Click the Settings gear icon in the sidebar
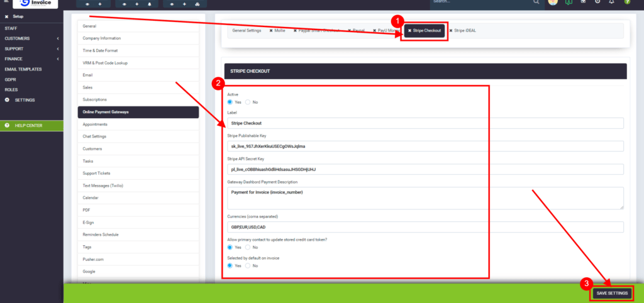This screenshot has width=644, height=303. 7,100
